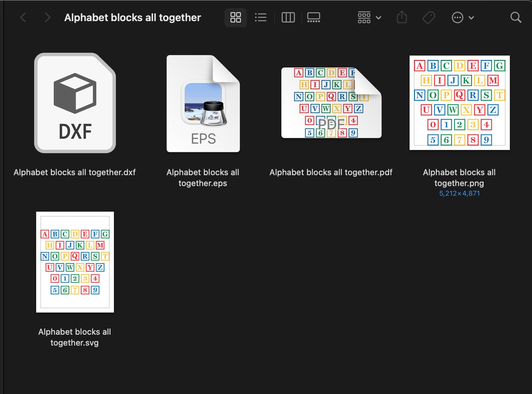Switch to icon view
532x394 pixels.
point(236,17)
